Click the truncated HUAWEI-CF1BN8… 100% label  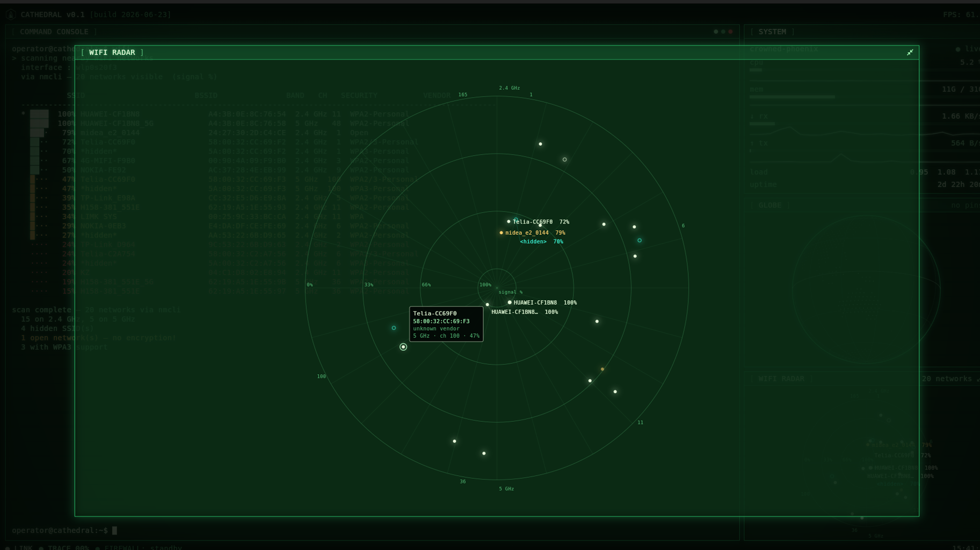[x=525, y=312]
